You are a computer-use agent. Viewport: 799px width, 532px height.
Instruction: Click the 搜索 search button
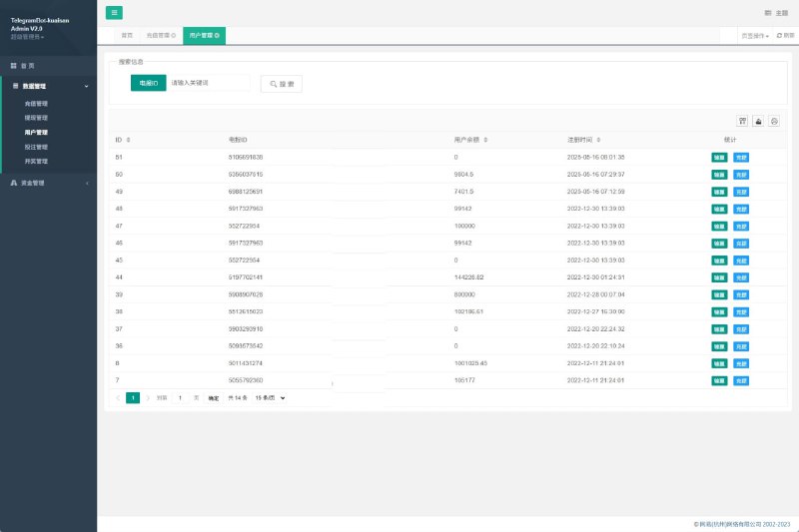[282, 84]
